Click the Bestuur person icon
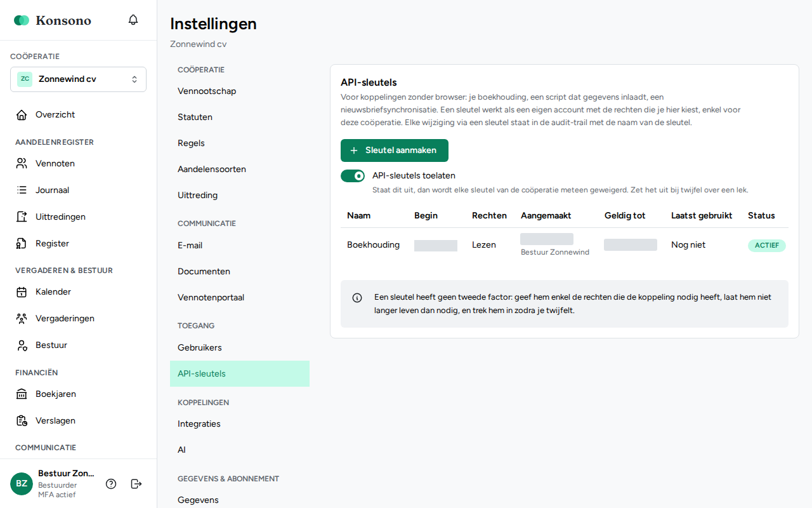The width and height of the screenshot is (812, 508). tap(22, 345)
